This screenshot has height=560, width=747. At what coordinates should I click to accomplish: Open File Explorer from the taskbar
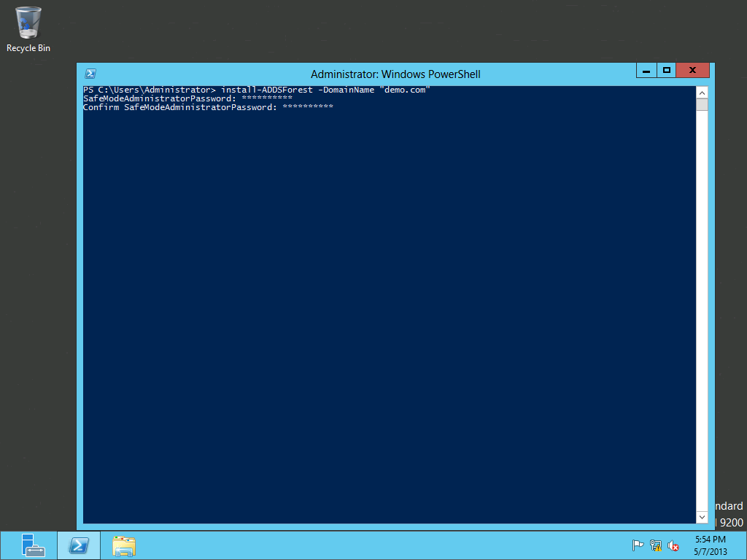point(124,545)
